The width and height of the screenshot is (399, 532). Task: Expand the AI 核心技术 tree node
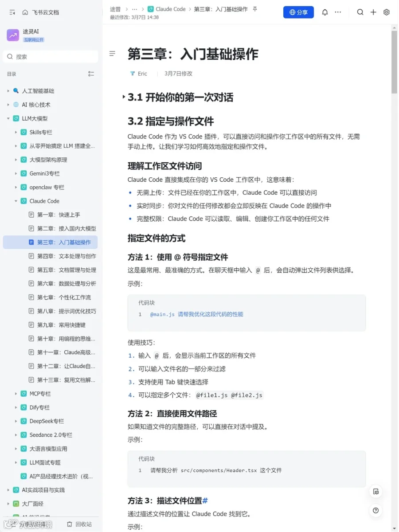point(8,105)
